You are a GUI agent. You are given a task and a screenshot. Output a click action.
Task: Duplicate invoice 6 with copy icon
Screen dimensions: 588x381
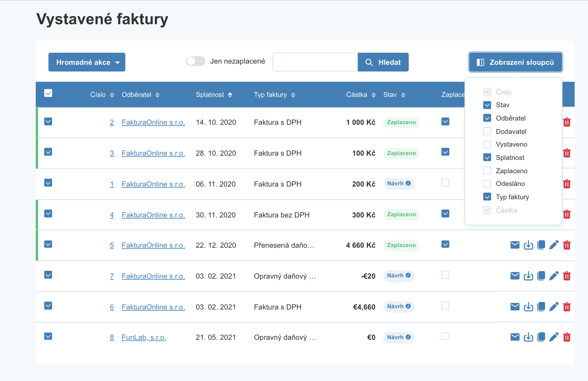pos(541,307)
